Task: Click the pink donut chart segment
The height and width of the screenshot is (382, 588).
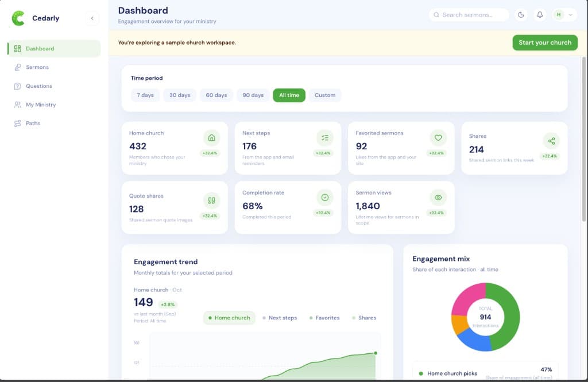Action: click(x=466, y=296)
